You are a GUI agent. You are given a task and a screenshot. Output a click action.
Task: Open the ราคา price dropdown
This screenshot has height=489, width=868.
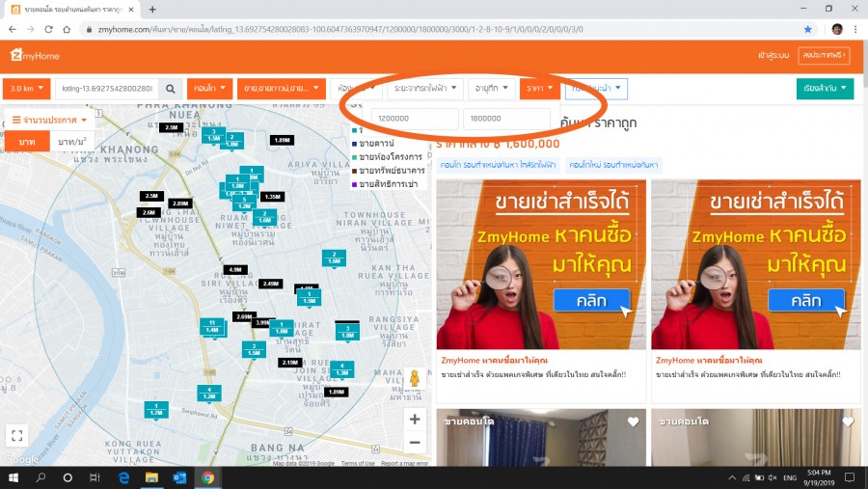tap(540, 89)
